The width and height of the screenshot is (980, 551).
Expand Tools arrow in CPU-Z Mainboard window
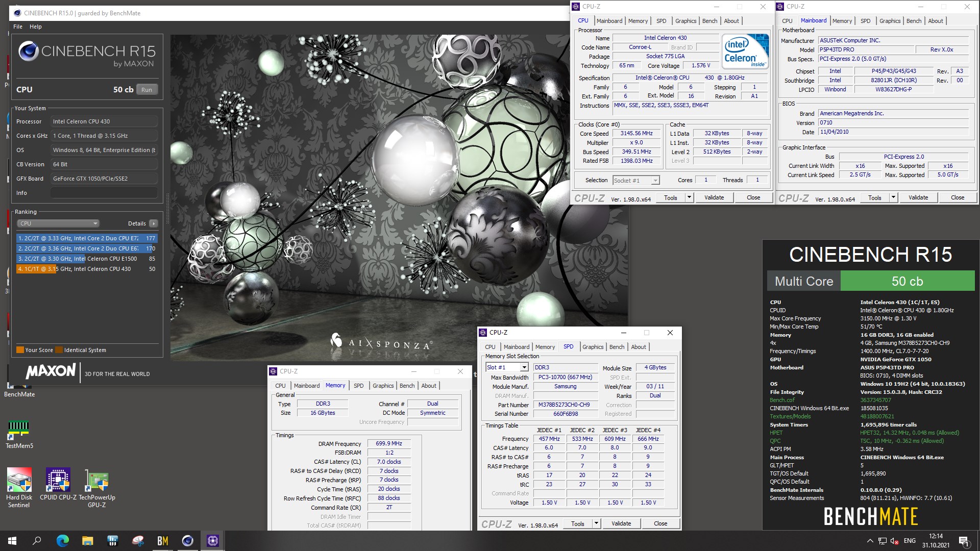click(x=893, y=197)
